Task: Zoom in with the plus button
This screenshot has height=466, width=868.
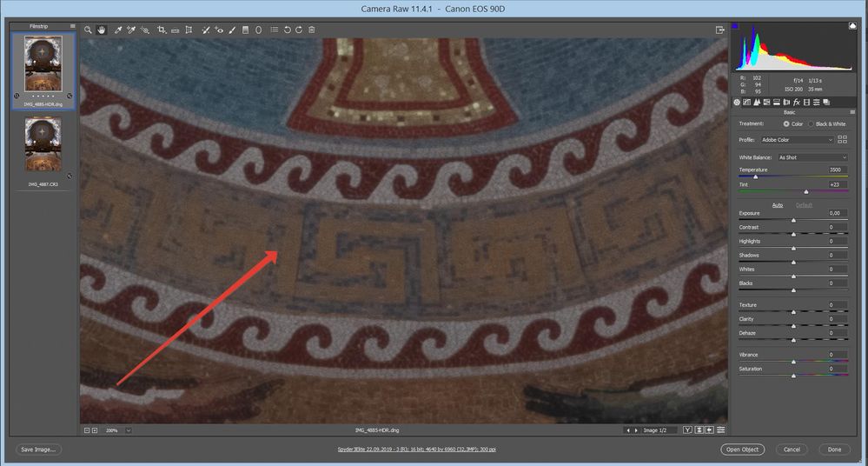Action: [x=95, y=430]
